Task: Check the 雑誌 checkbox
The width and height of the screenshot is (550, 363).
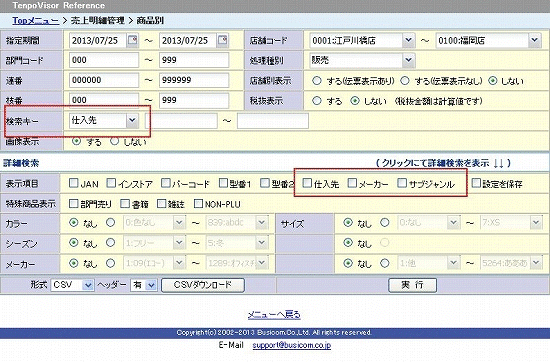Action: pyautogui.click(x=161, y=203)
